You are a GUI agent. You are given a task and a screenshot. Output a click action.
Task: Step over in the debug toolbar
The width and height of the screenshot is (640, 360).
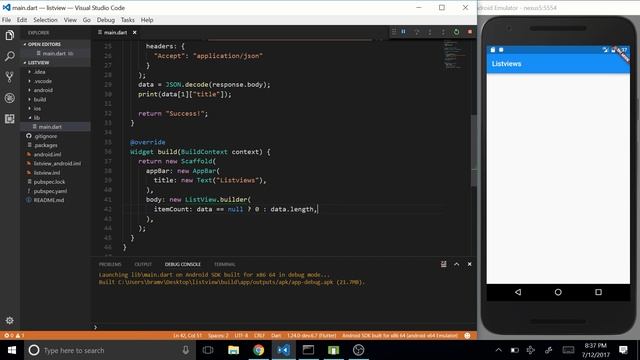417,32
